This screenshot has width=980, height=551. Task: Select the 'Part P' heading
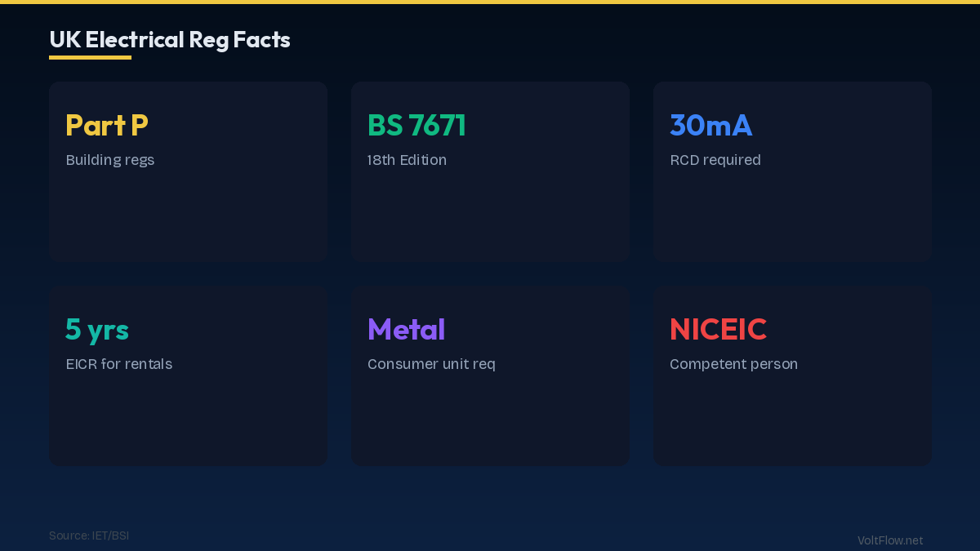pyautogui.click(x=106, y=125)
